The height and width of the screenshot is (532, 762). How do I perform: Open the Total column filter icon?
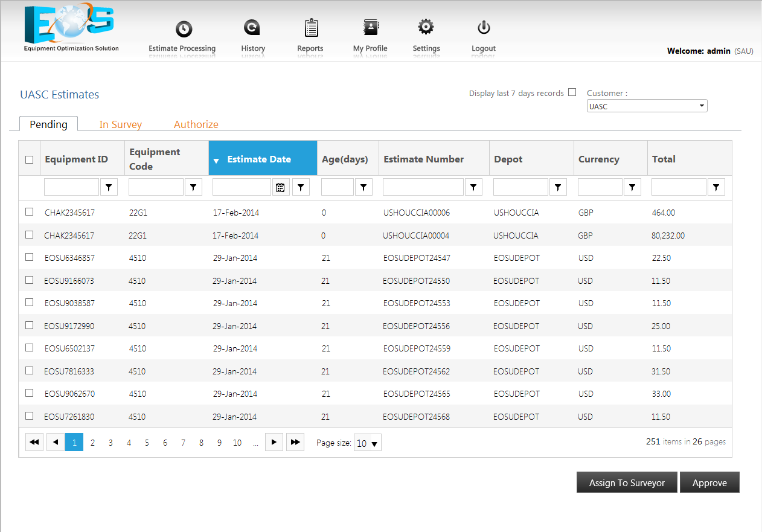pyautogui.click(x=716, y=187)
